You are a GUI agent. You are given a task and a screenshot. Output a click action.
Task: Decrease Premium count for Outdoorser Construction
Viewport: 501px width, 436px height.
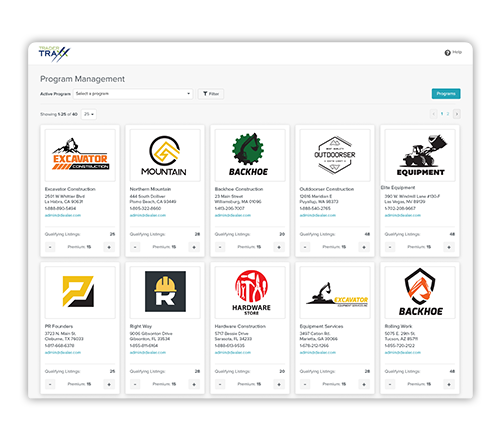click(305, 247)
